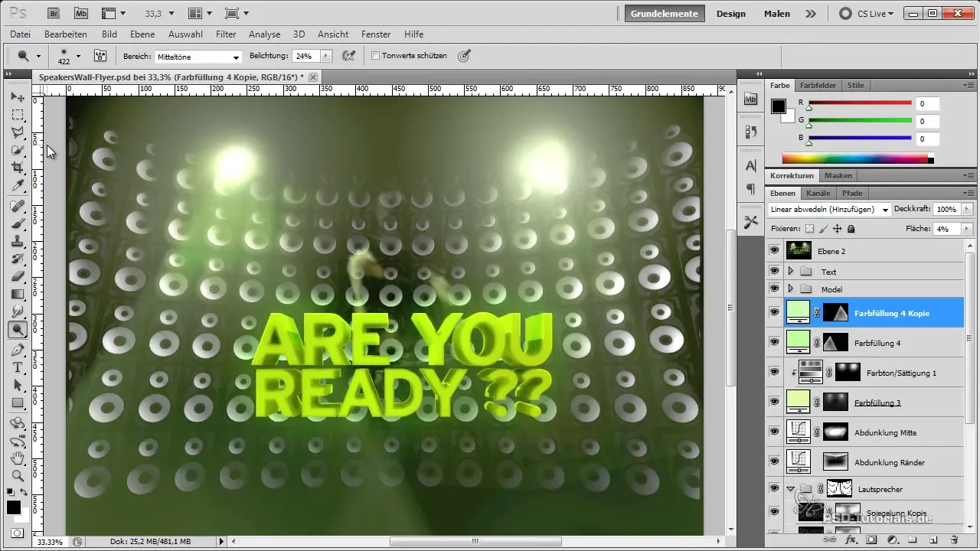Add a layer style with the fx icon
980x551 pixels.
pos(850,540)
